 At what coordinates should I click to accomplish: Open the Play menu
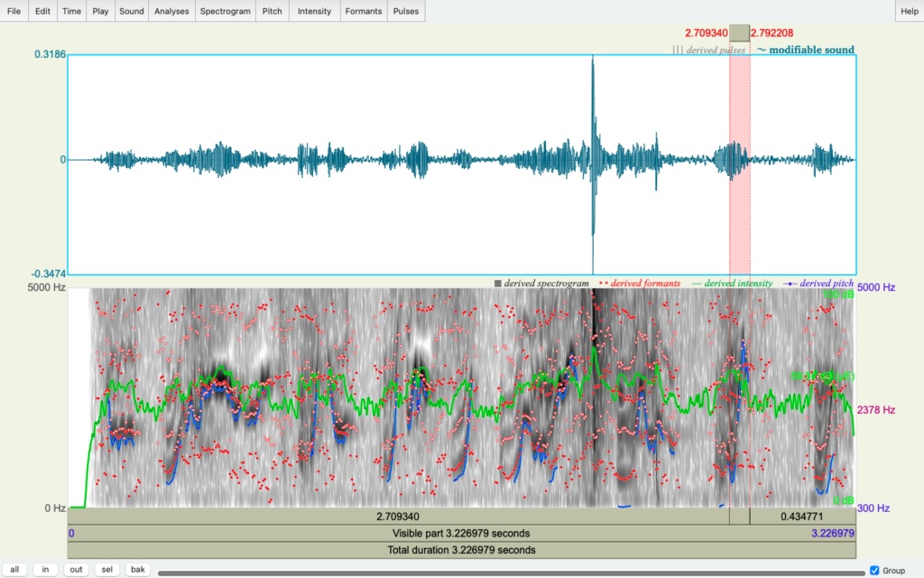coord(100,11)
